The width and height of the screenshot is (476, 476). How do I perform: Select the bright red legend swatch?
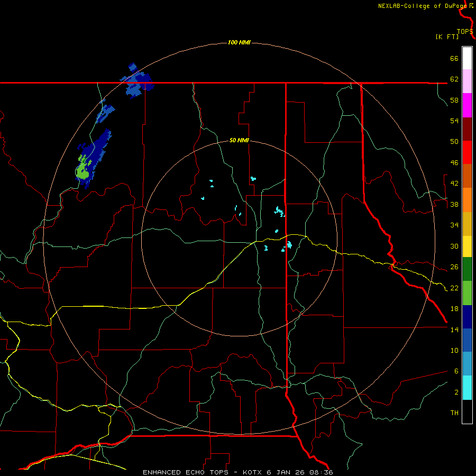pyautogui.click(x=467, y=152)
